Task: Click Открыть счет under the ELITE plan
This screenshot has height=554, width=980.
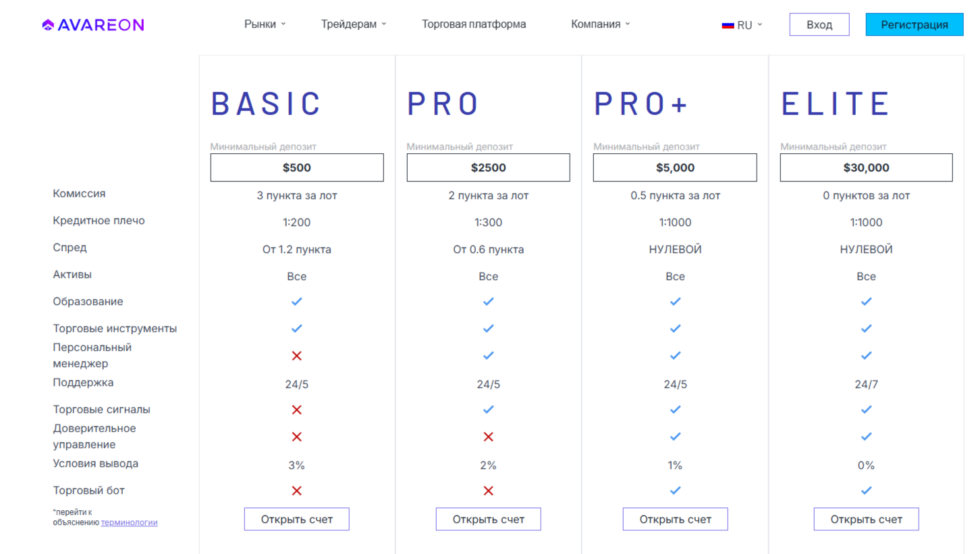Action: coord(867,520)
